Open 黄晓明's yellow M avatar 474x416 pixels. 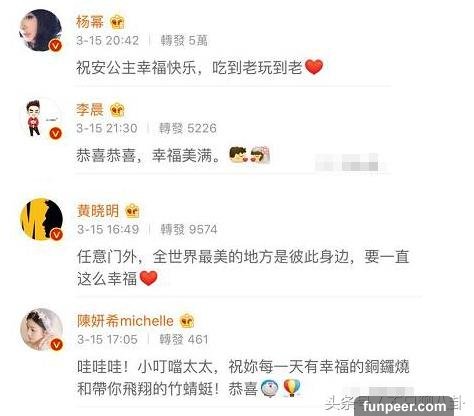point(42,219)
